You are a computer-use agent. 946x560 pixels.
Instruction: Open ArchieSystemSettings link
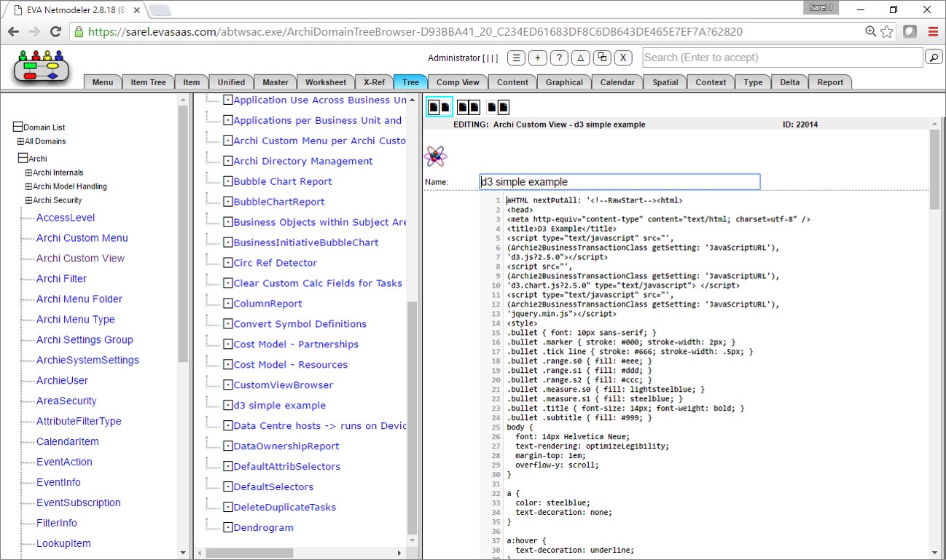87,360
